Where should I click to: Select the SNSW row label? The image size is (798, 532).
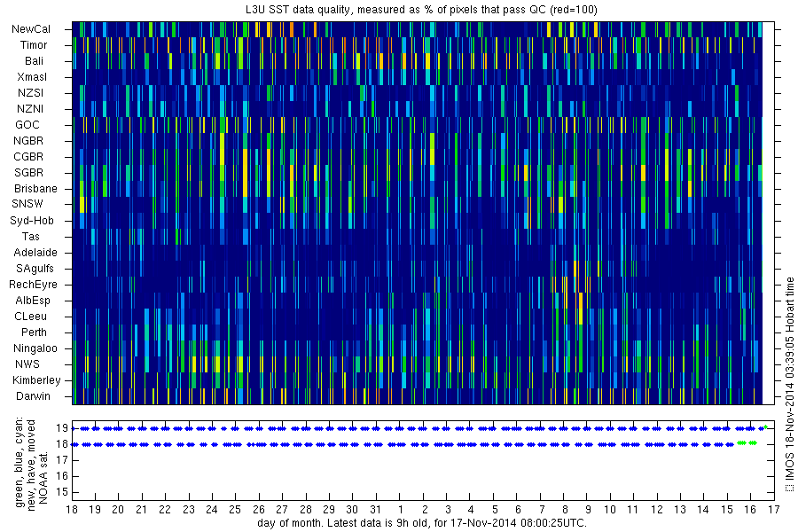[x=27, y=204]
